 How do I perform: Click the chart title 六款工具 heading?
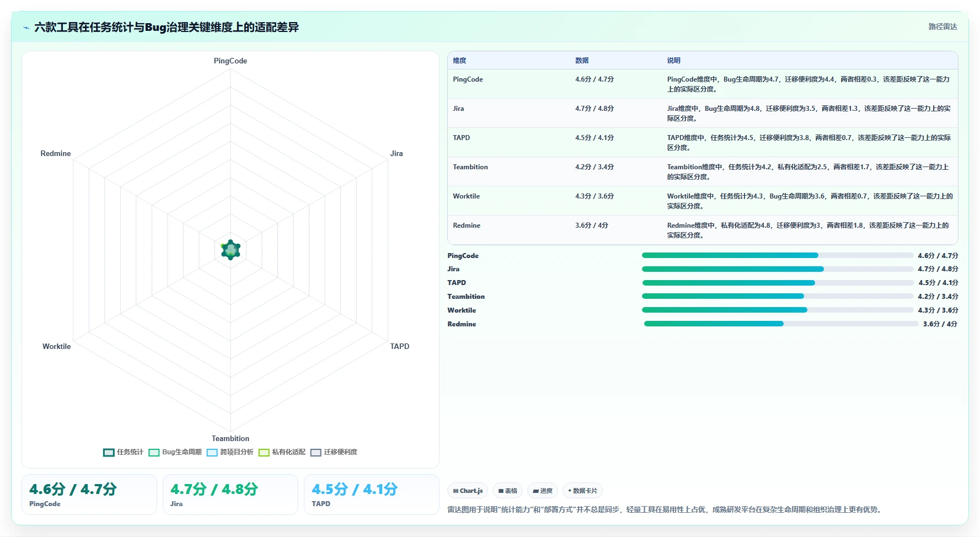(167, 27)
